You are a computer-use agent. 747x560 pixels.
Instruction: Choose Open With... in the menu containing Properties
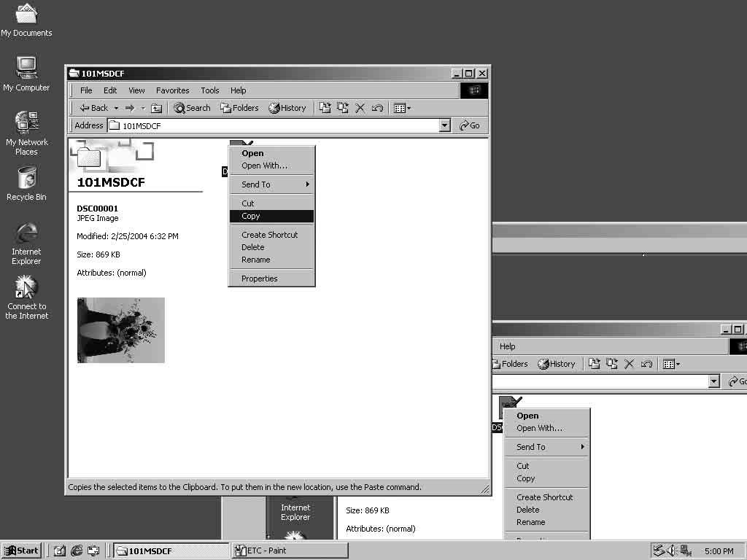click(x=271, y=166)
